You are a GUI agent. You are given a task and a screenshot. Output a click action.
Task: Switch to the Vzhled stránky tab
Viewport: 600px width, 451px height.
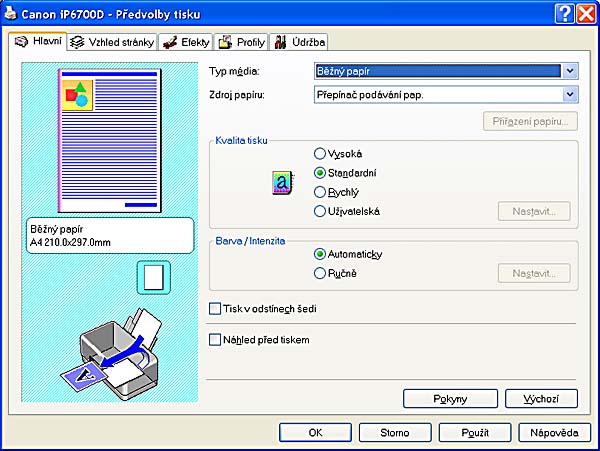pos(111,42)
